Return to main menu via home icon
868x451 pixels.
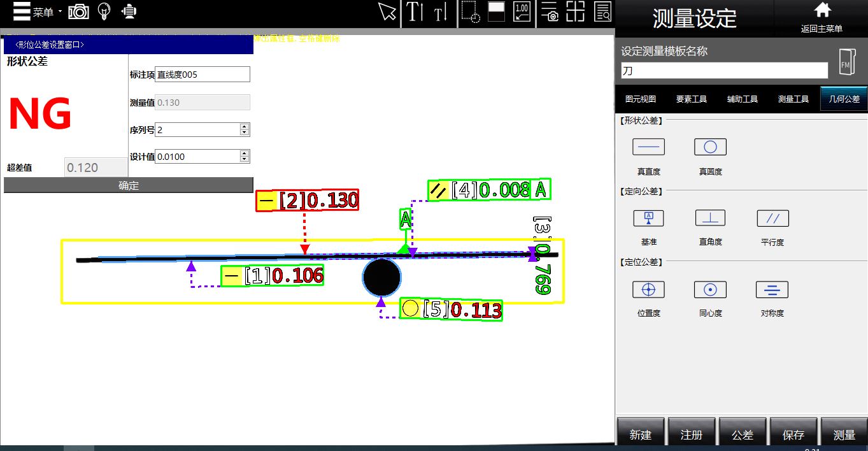coord(822,17)
